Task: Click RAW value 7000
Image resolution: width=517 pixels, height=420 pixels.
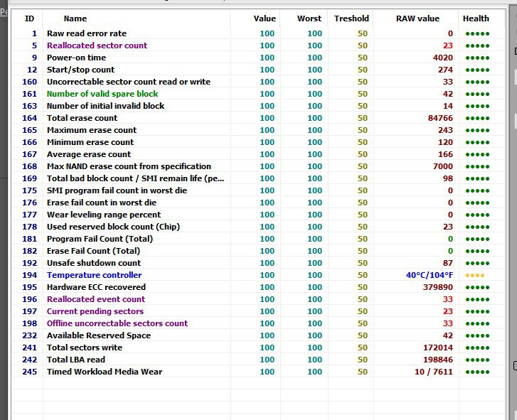Action: point(443,166)
